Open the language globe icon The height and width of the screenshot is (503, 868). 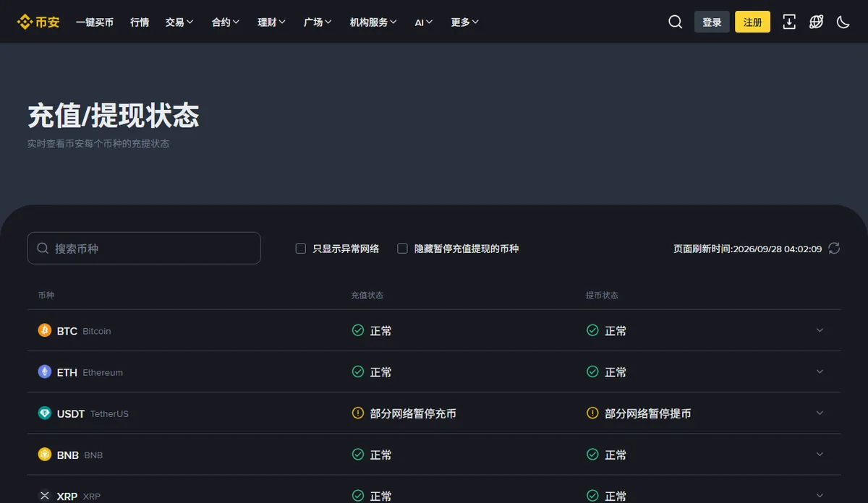[x=816, y=22]
